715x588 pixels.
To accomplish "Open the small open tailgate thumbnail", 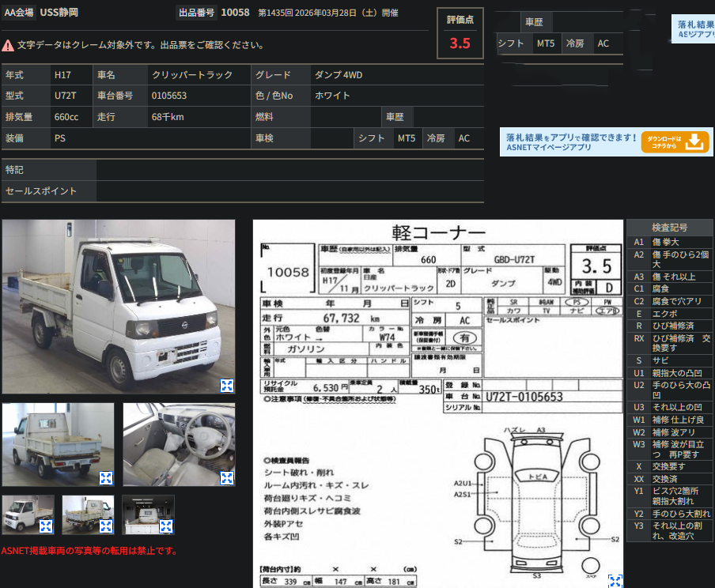I will pos(148,514).
